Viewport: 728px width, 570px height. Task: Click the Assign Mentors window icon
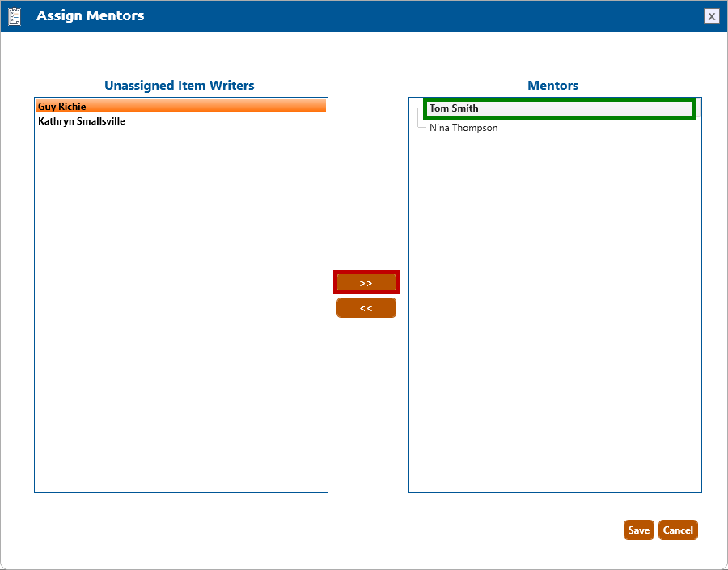(15, 16)
